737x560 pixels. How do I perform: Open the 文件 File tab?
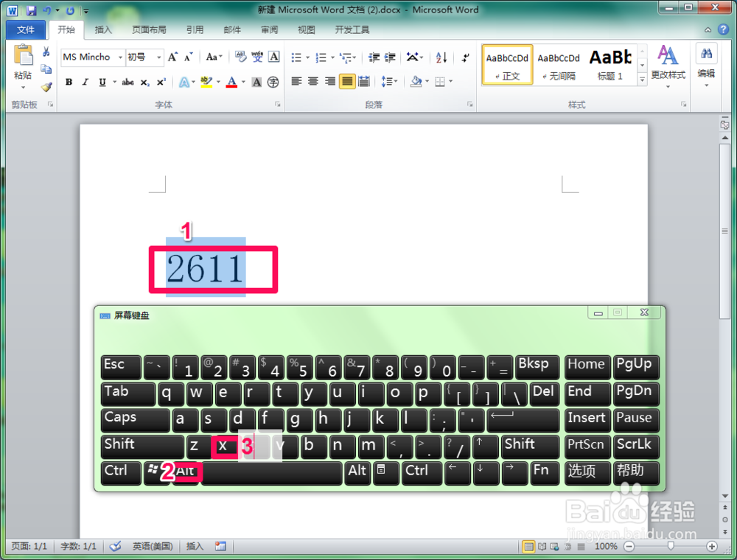click(26, 29)
